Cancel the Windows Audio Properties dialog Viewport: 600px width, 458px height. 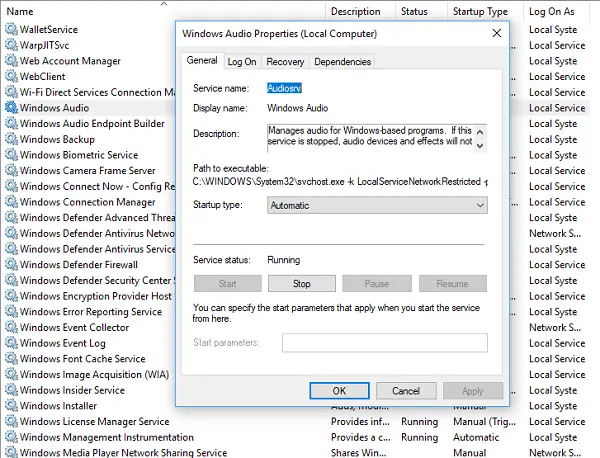406,391
